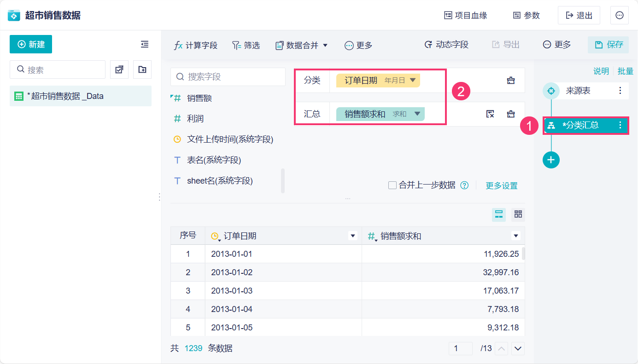Open the 来源表 step options menu

click(x=620, y=91)
